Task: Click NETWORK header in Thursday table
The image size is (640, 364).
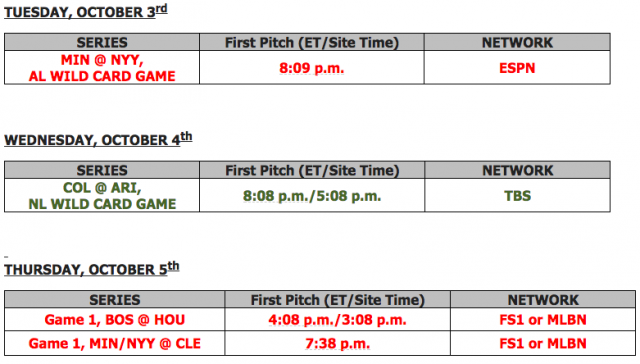Action: [543, 300]
